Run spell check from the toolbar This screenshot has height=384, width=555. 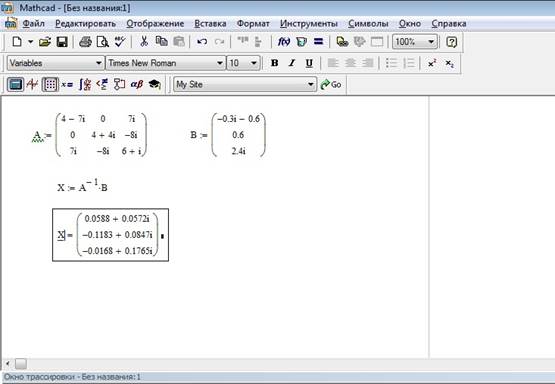tap(120, 42)
